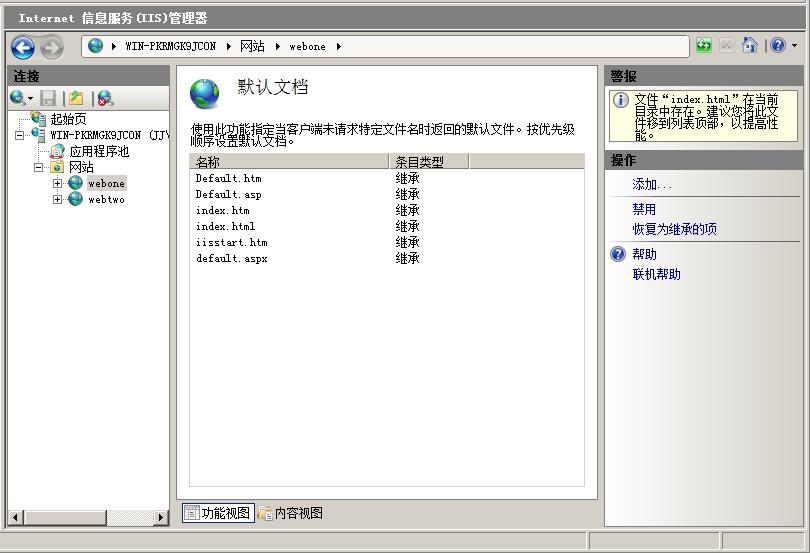Switch to 功能视图 features view tab
810x553 pixels.
[x=218, y=513]
